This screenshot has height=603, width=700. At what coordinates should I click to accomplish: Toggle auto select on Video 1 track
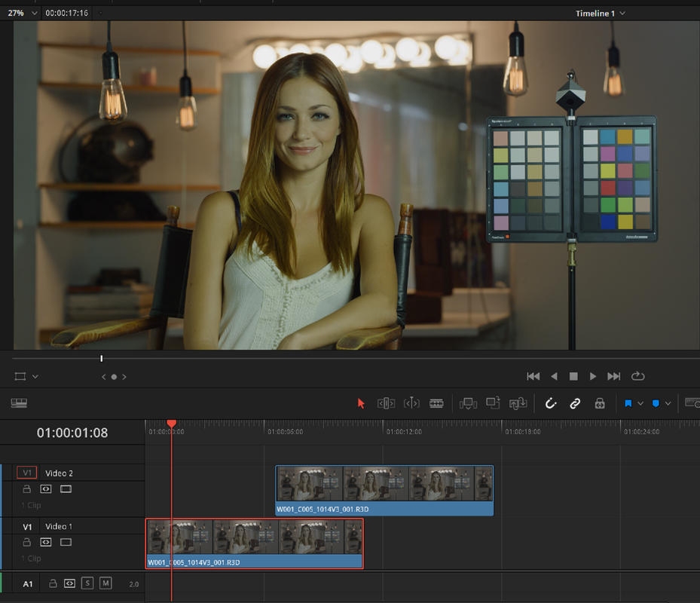46,542
